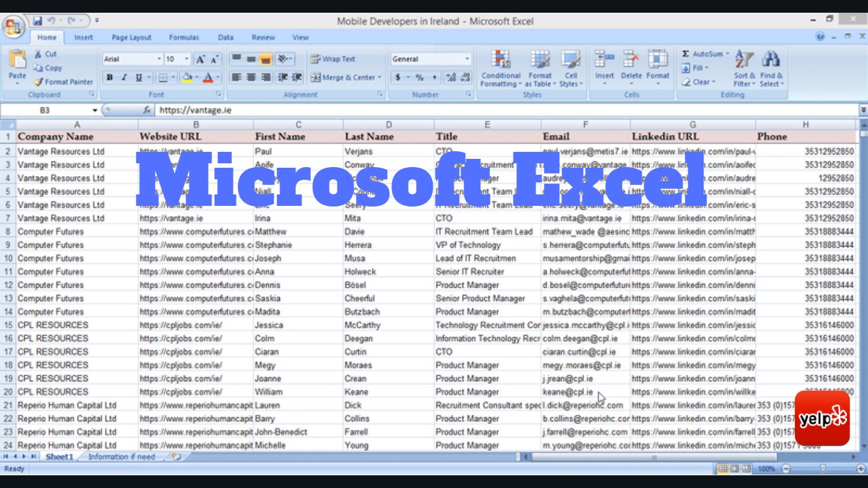The width and height of the screenshot is (868, 488).
Task: Switch to the Formulas ribbon tab
Action: click(184, 37)
